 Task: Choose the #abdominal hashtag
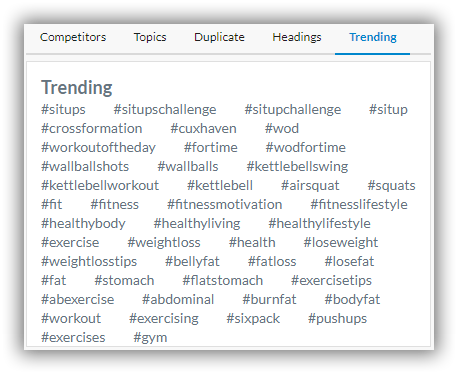[178, 300]
